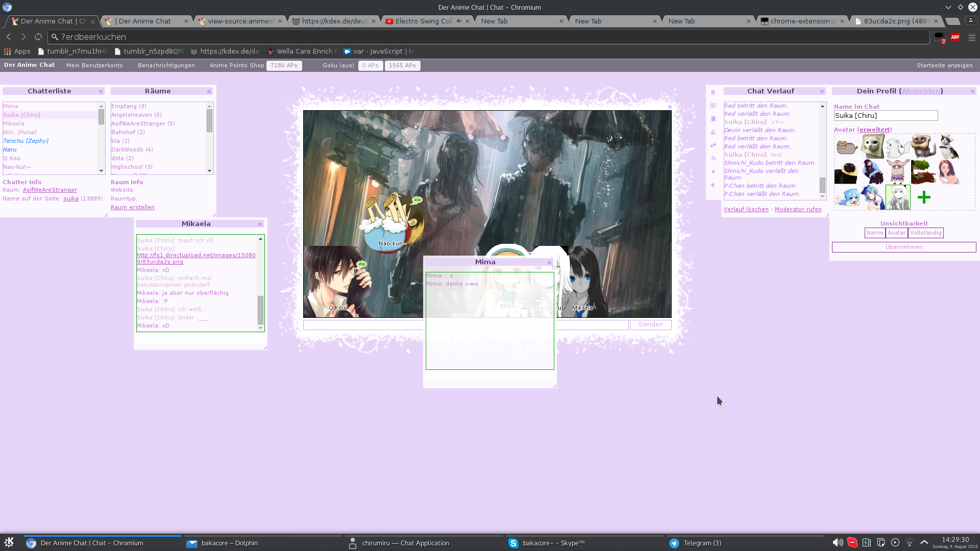This screenshot has width=980, height=551.
Task: Click the Chat Verlauf scrollbar thumb
Action: 822,185
